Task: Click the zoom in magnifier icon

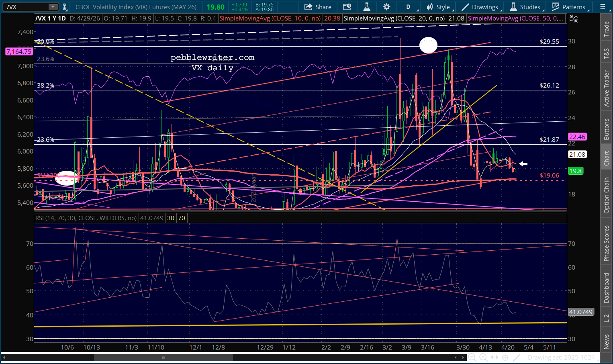Action: [x=483, y=358]
